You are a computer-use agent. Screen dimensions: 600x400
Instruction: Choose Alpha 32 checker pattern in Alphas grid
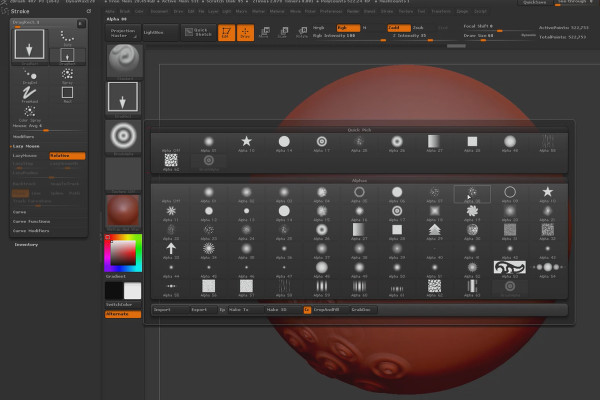click(548, 232)
